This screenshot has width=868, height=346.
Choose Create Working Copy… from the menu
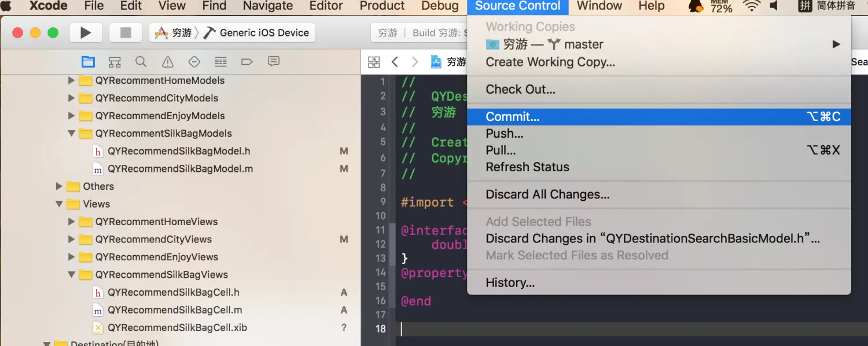(659, 62)
